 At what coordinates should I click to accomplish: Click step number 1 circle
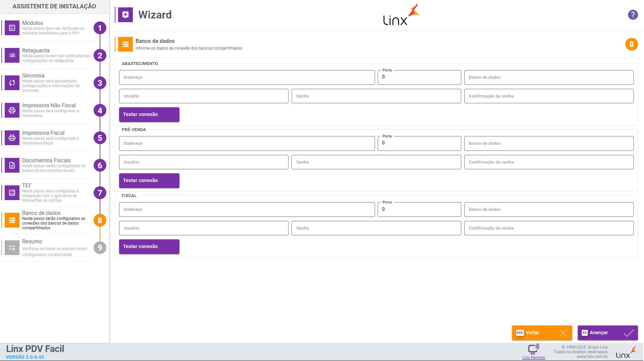(x=100, y=28)
